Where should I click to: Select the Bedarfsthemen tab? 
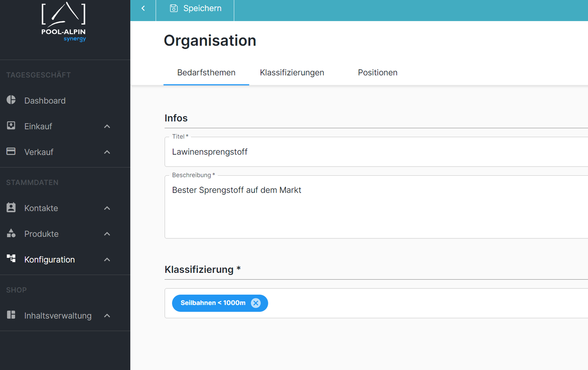(x=206, y=73)
